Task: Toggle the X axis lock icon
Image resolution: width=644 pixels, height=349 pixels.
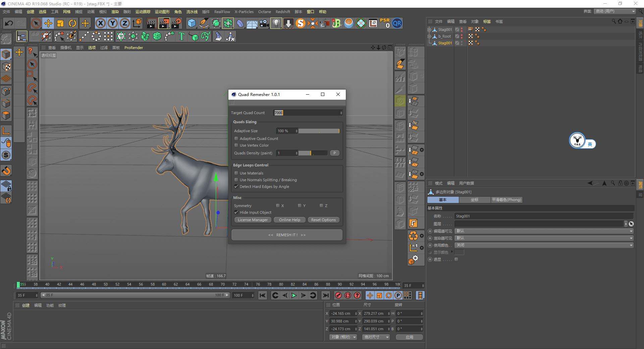Action: pyautogui.click(x=100, y=23)
